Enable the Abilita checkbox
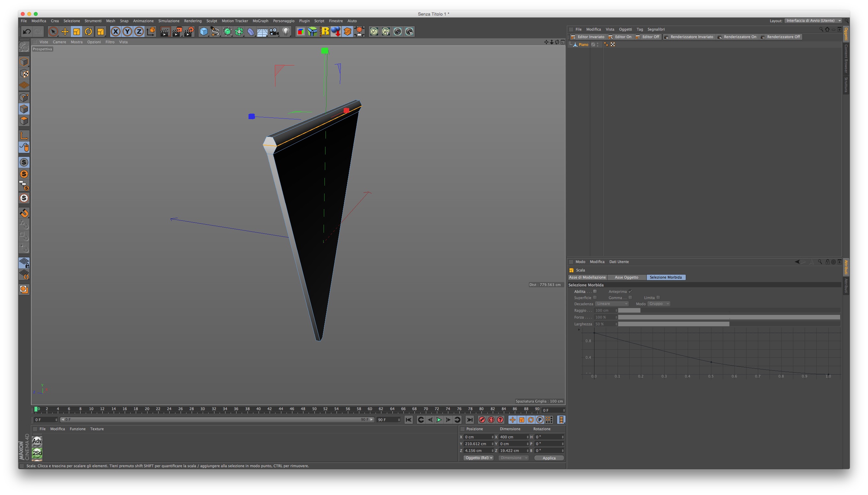 point(595,291)
